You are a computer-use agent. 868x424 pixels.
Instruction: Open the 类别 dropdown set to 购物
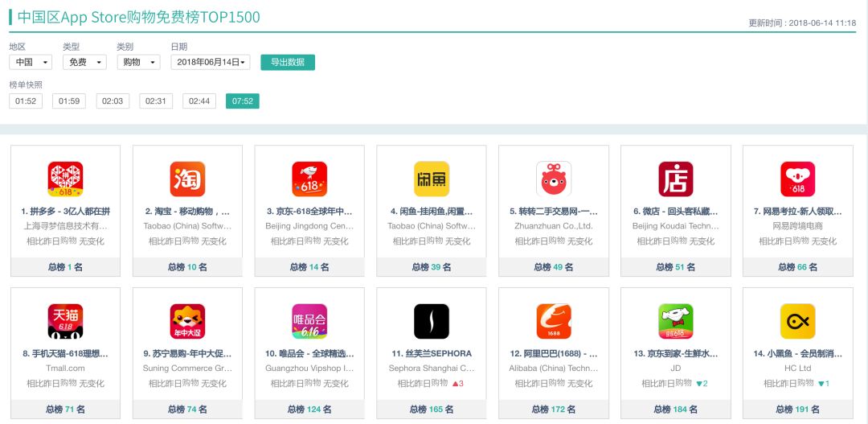point(138,62)
